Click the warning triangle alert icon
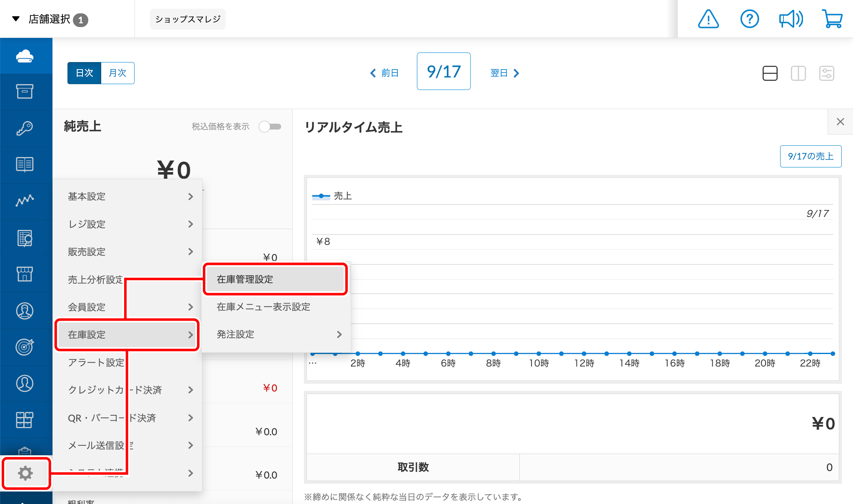This screenshot has width=853, height=504. coord(708,19)
